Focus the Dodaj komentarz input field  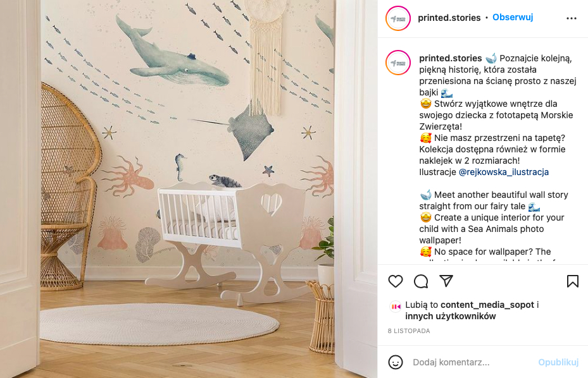point(473,362)
